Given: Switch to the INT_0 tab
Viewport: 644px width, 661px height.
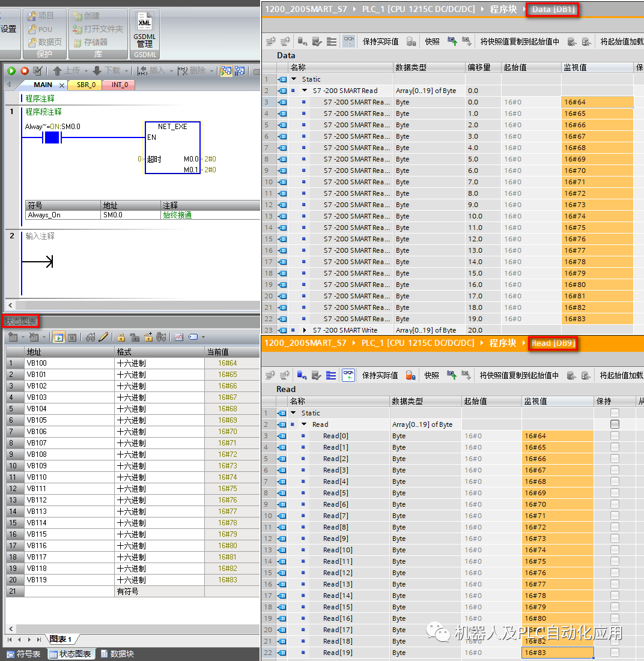Looking at the screenshot, I should 120,85.
